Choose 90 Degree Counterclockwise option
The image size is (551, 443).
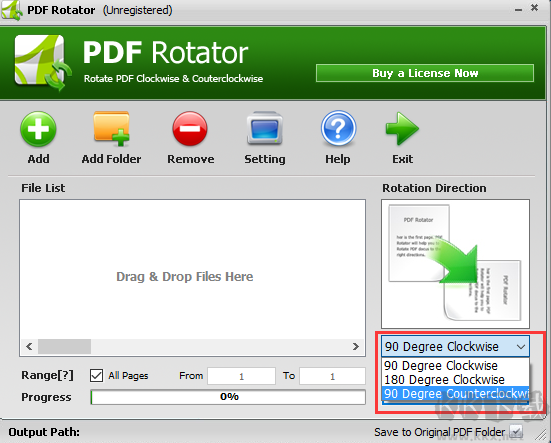[x=455, y=393]
